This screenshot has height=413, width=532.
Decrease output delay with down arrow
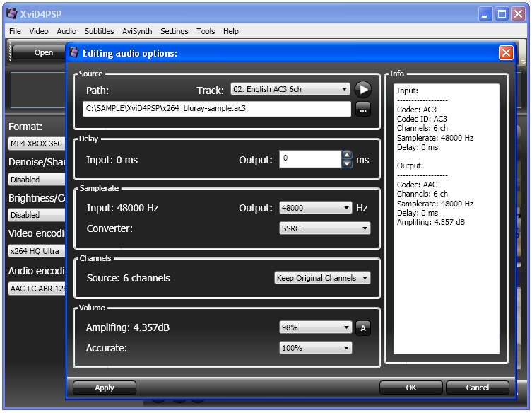[x=347, y=163]
